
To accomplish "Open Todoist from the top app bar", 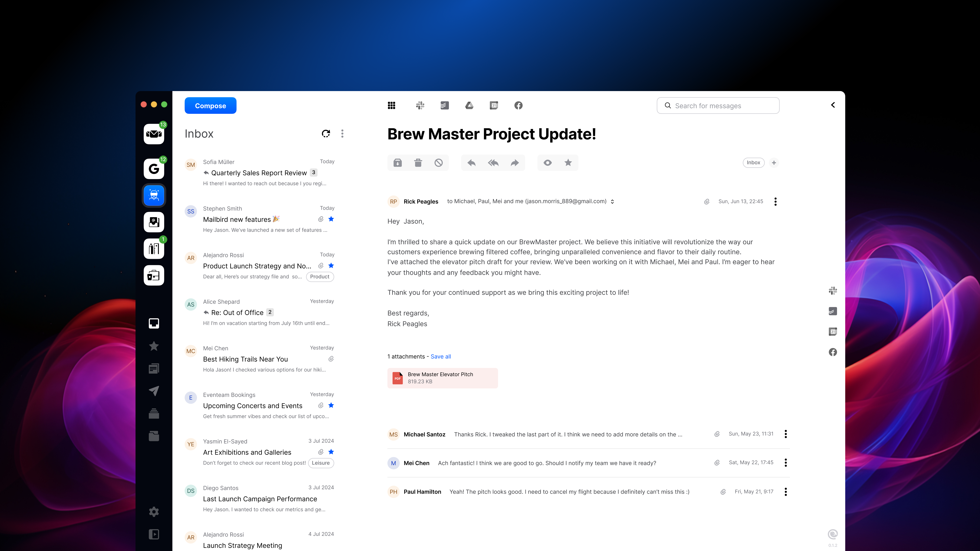I will pos(444,105).
